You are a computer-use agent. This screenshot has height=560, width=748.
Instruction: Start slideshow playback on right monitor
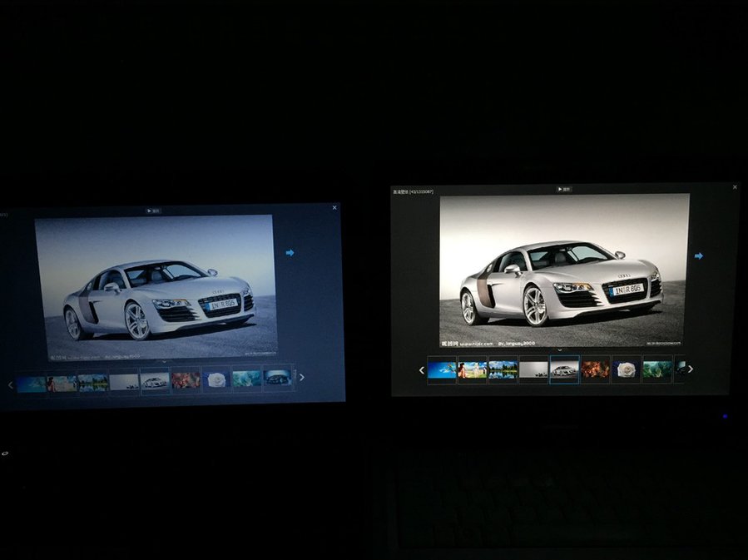pos(565,190)
